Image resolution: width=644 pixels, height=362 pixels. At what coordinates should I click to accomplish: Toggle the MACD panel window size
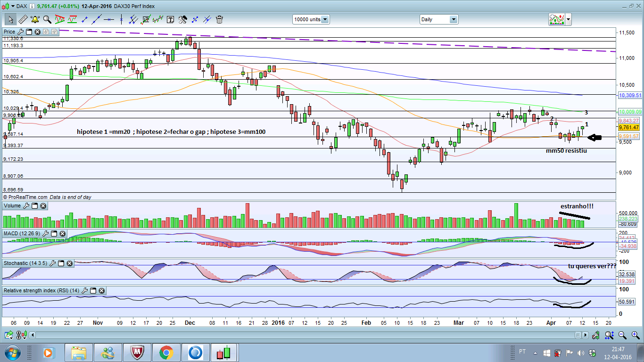pos(53,234)
